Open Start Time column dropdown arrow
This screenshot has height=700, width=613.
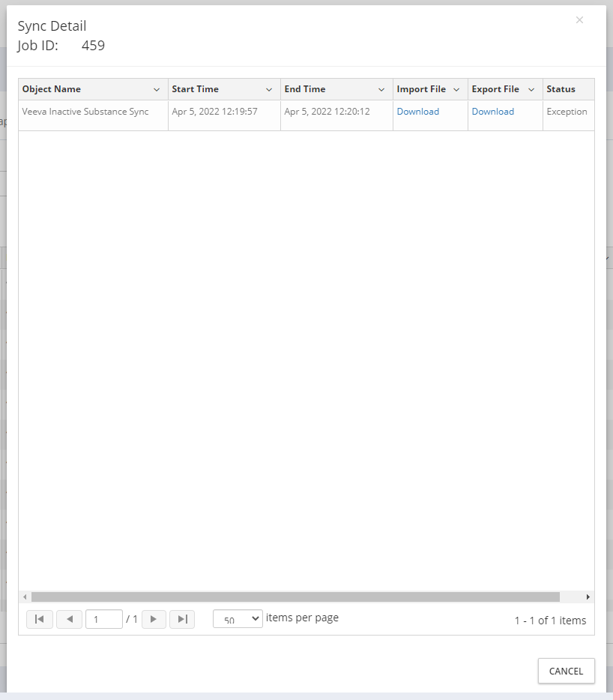tap(269, 90)
